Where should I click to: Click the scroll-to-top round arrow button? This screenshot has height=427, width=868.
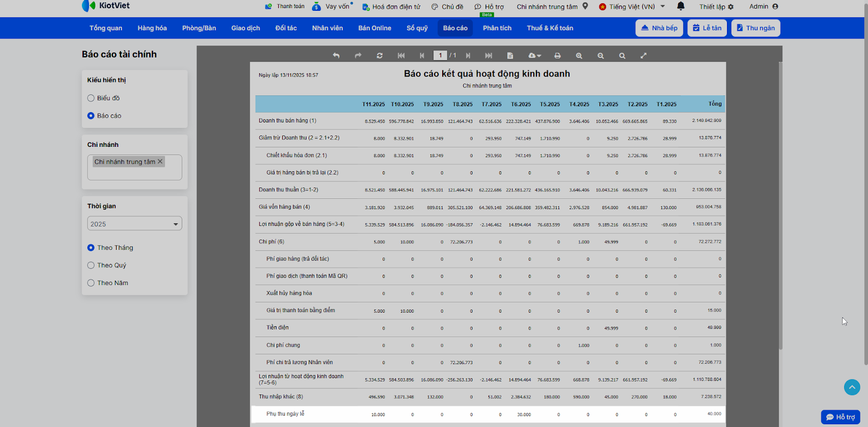pos(852,387)
